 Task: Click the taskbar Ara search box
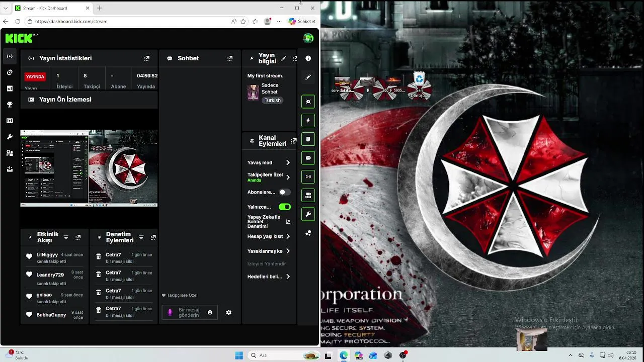[284, 355]
